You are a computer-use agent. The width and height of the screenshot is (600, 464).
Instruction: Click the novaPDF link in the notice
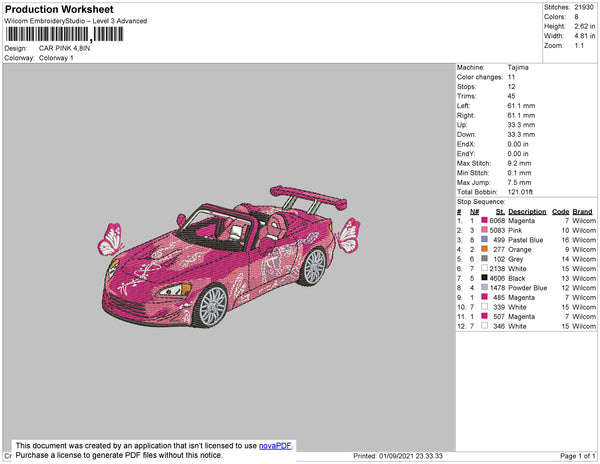276,446
